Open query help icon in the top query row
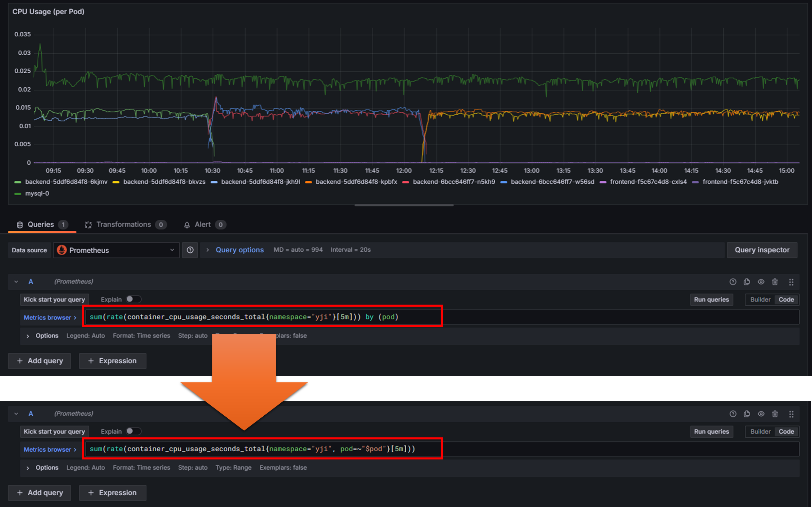Screen dimensions: 812x507 click(x=732, y=282)
